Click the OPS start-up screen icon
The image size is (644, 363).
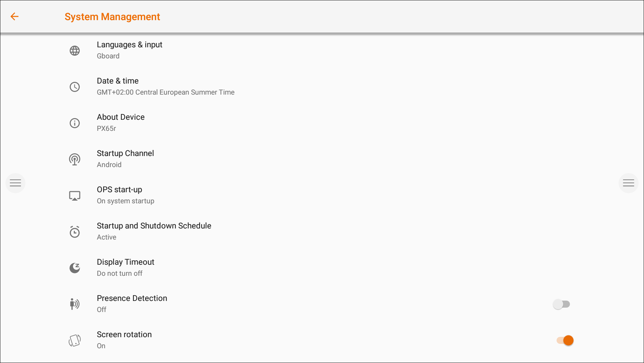75,196
